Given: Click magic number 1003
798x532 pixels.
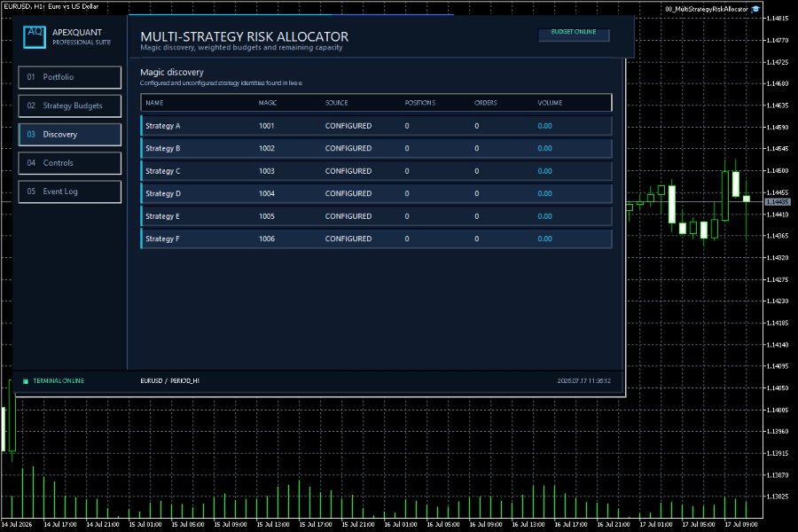Looking at the screenshot, I should pos(266,171).
